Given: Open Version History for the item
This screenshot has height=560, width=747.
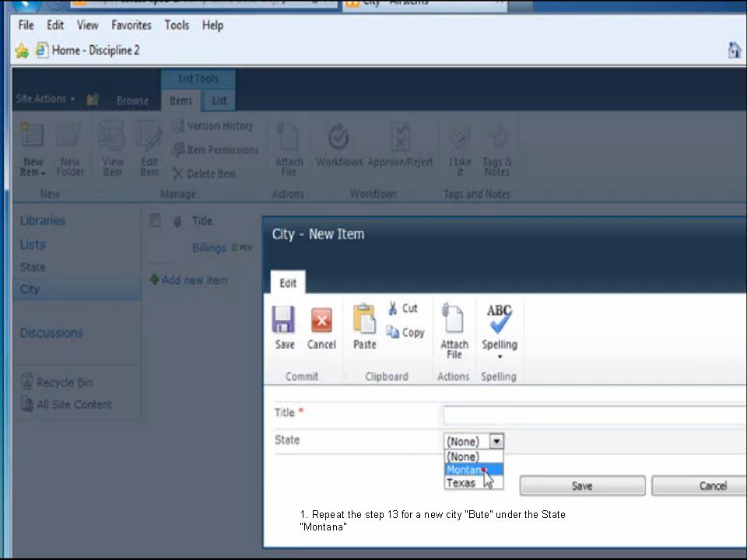Looking at the screenshot, I should (219, 125).
